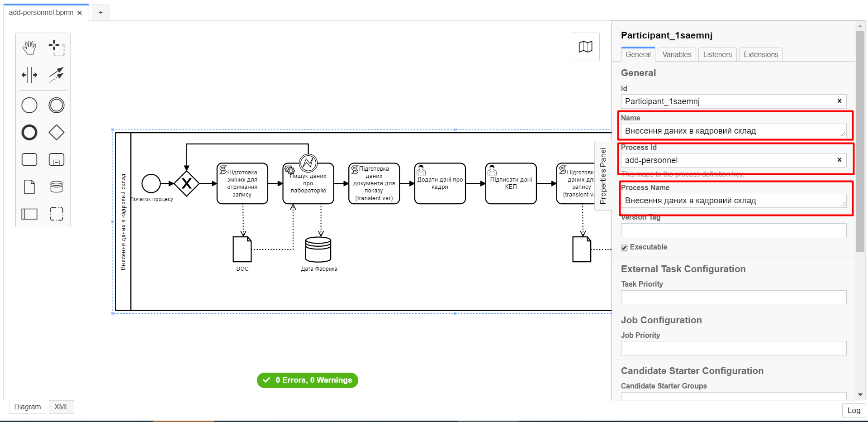Activate the Space tool
Screen dimensions: 868x422
click(29, 75)
